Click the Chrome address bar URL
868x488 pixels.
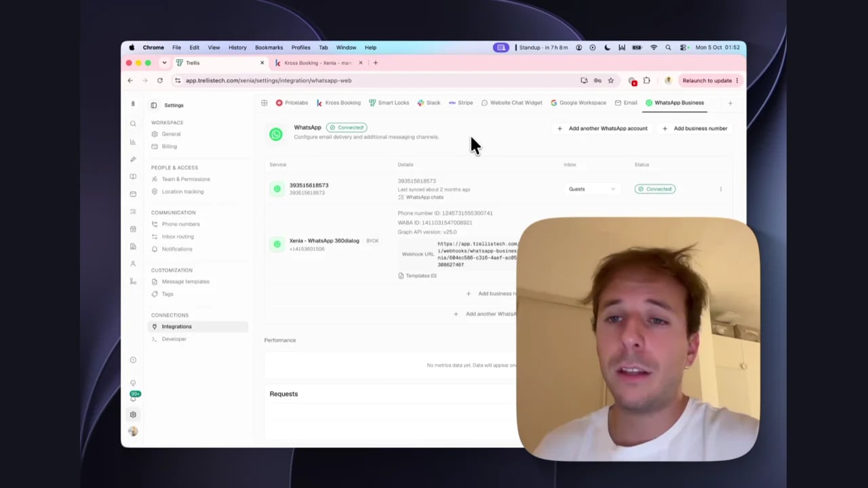click(269, 81)
